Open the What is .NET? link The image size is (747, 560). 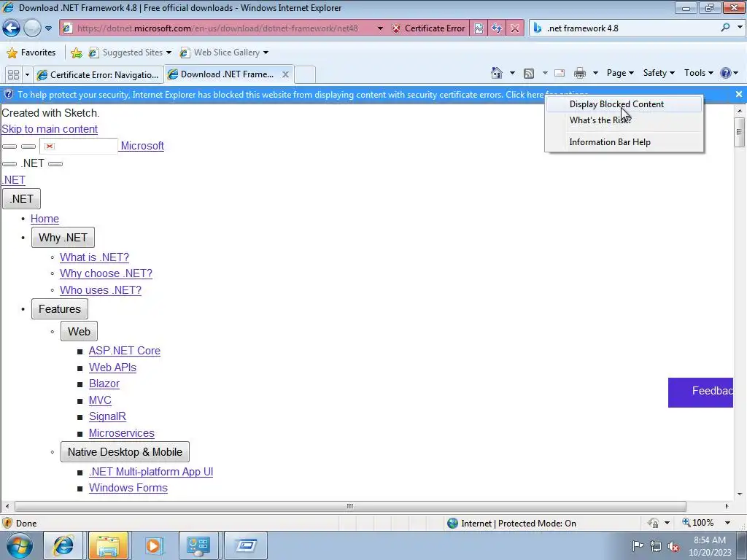[94, 257]
